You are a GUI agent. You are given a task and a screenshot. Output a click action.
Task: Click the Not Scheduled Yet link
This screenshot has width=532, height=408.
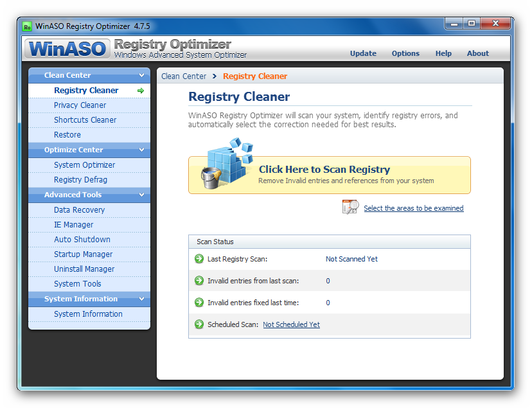(291, 324)
